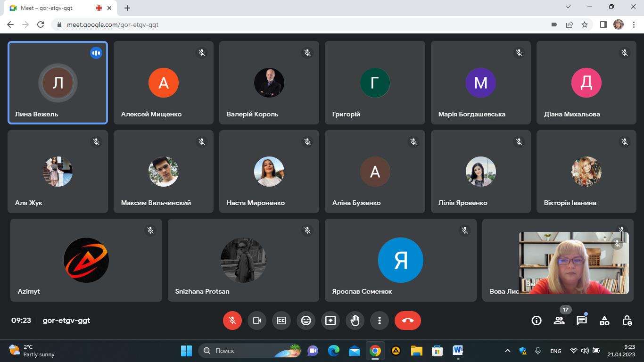Go back in browser
This screenshot has width=644, height=362.
coord(10,25)
